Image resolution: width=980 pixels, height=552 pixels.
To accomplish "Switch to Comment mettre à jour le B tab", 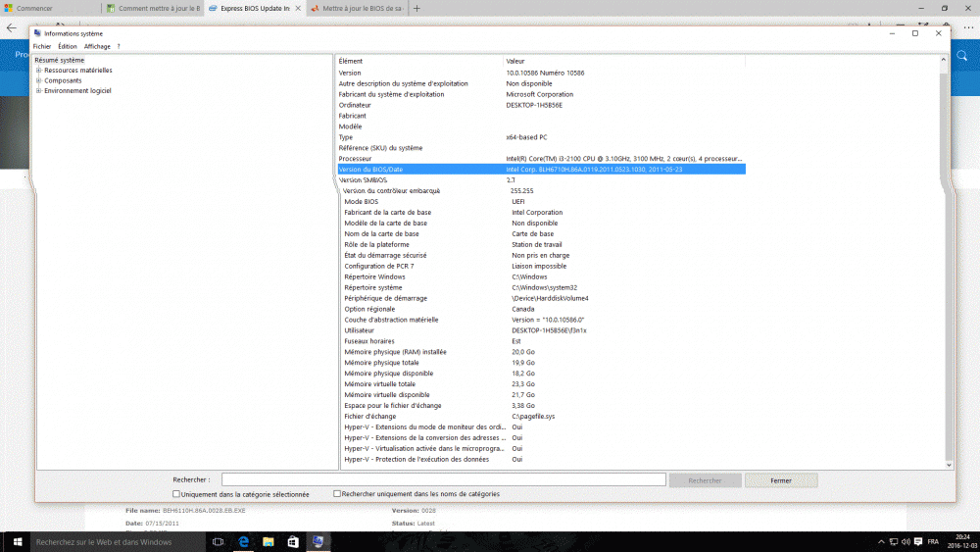I will point(153,8).
